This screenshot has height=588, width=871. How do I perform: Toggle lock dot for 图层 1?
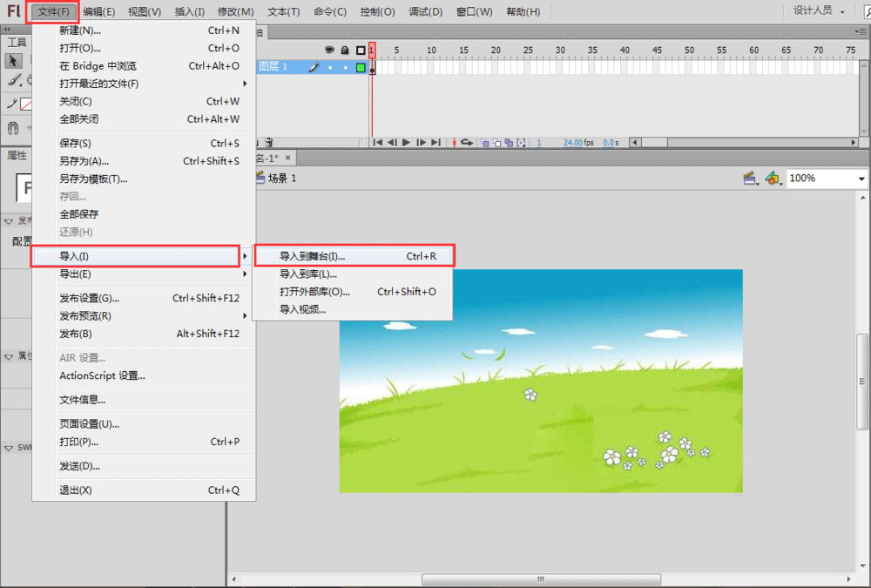pyautogui.click(x=345, y=67)
